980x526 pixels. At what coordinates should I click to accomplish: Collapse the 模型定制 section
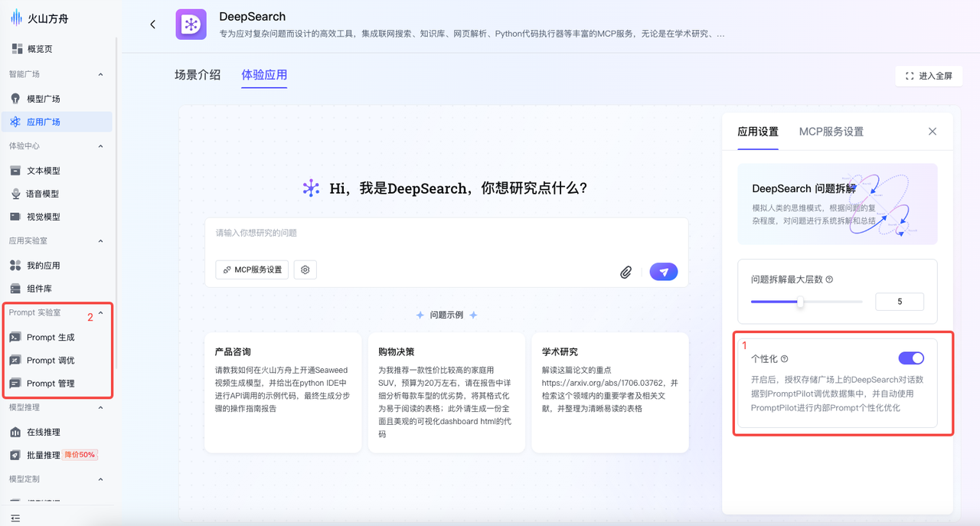point(100,479)
